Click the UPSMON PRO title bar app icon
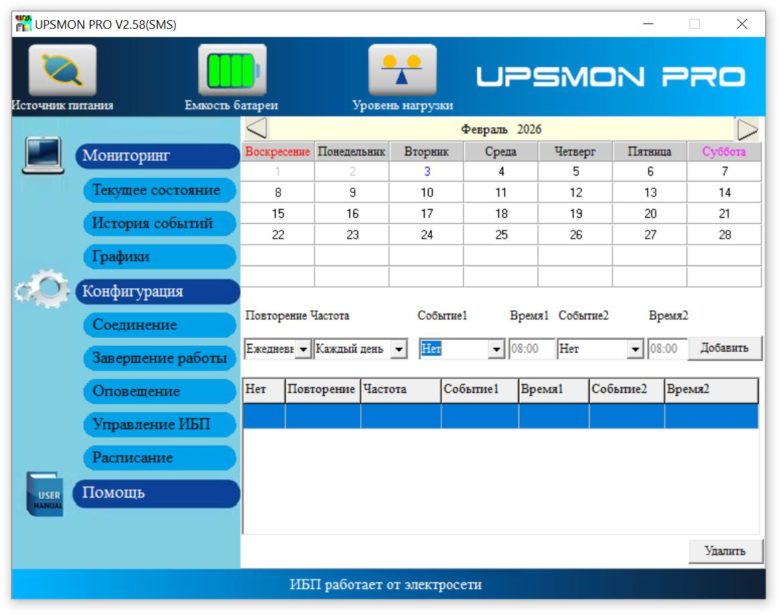The width and height of the screenshot is (780, 614). (23, 24)
